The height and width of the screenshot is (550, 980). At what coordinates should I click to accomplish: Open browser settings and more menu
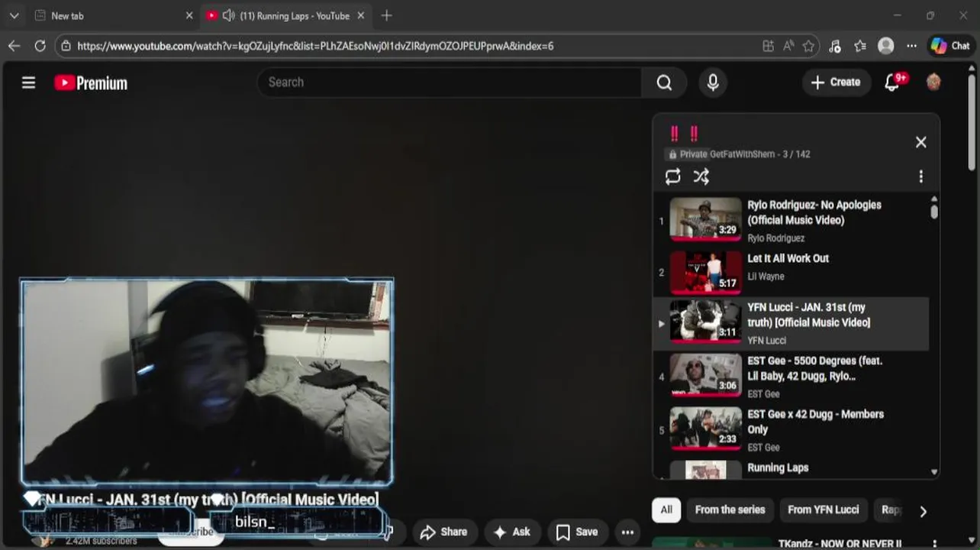(x=911, y=46)
